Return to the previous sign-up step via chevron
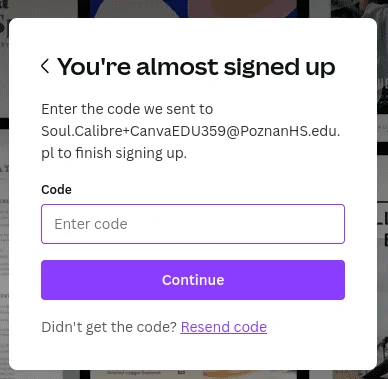The image size is (388, 379). click(x=45, y=66)
